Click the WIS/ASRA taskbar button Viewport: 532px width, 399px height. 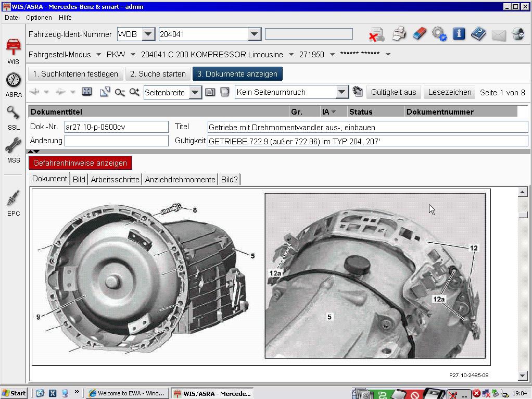(x=212, y=393)
